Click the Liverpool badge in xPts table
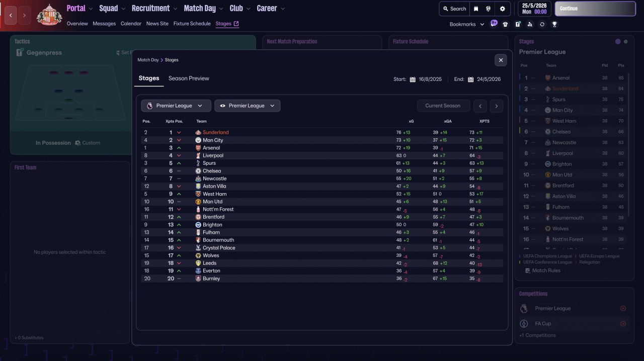Image resolution: width=644 pixels, height=361 pixels. (x=198, y=155)
